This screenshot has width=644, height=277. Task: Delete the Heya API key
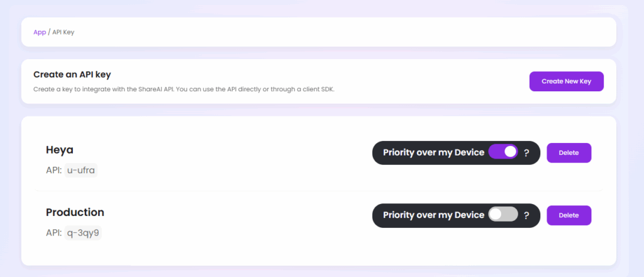tap(569, 152)
